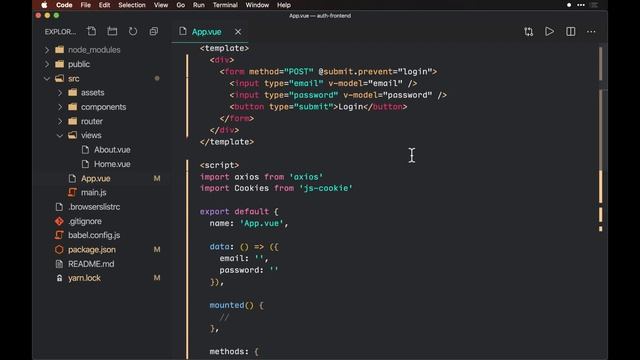Open main.js in the file tree
Screen dimensions: 640x360
pos(93,192)
